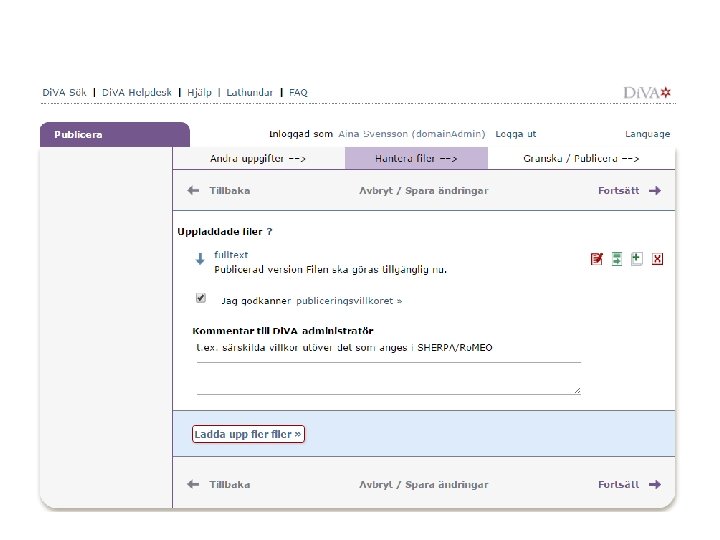Open the fulltext file link
The height and width of the screenshot is (540, 720).
coord(231,254)
